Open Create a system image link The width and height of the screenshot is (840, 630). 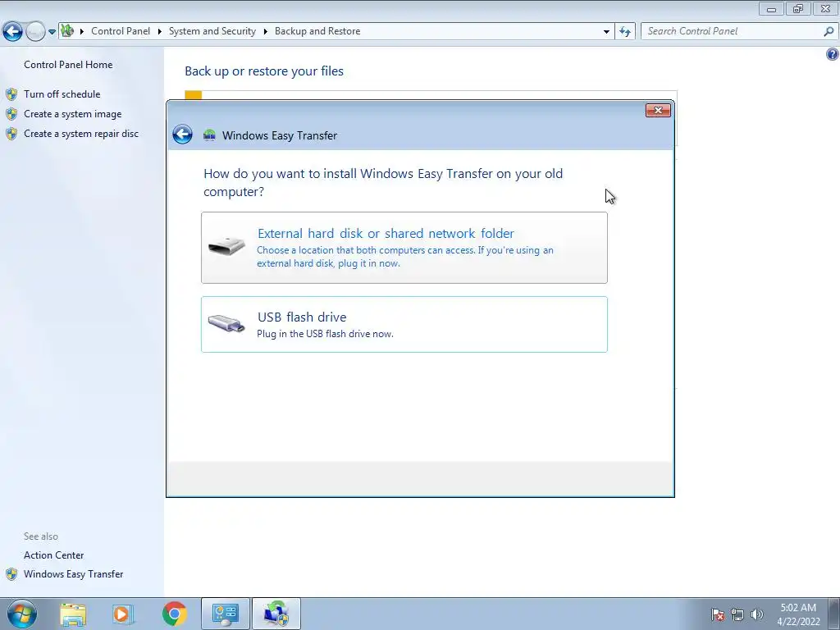coord(73,113)
